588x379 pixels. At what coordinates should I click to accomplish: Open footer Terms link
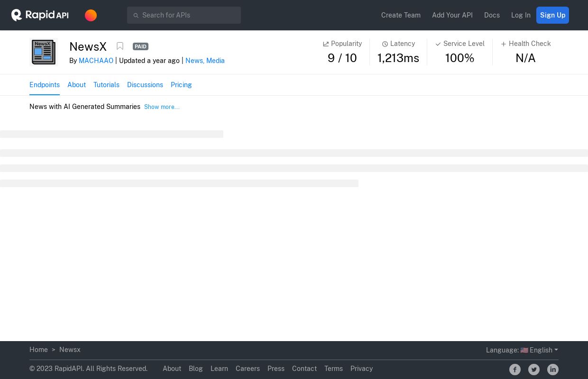[333, 369]
